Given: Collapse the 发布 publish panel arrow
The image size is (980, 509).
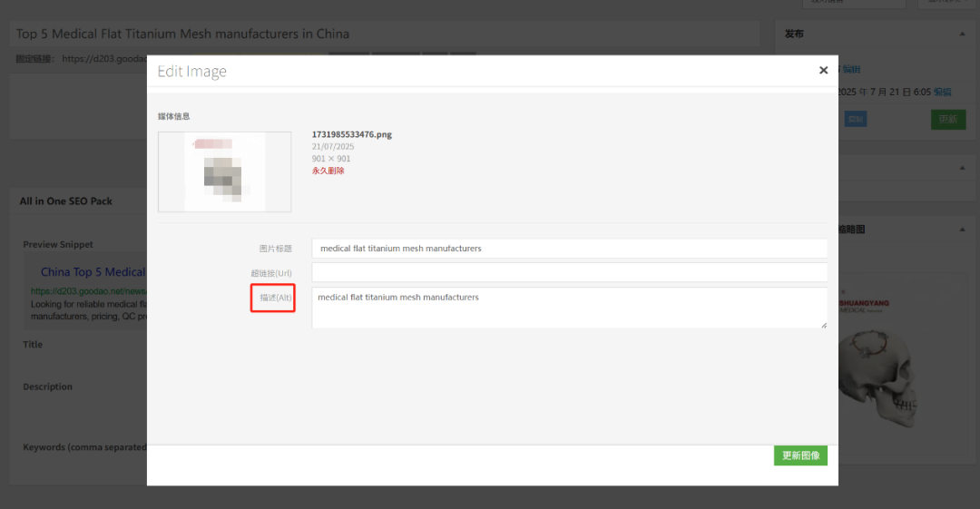Looking at the screenshot, I should point(963,34).
